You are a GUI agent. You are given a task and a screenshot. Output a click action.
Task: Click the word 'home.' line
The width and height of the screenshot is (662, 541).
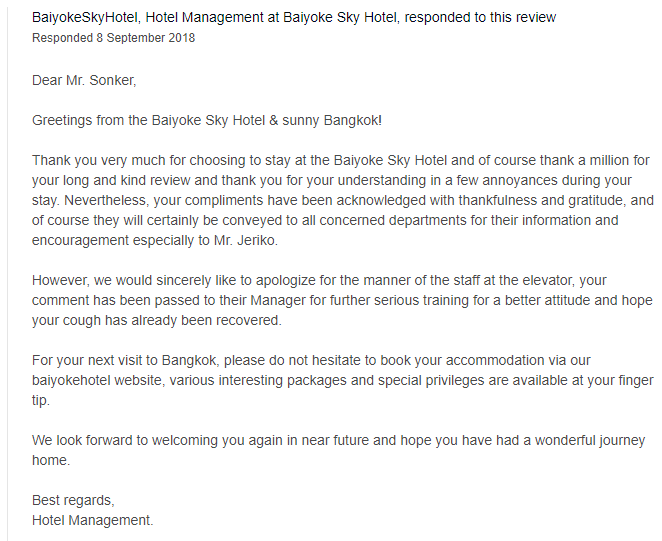tap(51, 460)
